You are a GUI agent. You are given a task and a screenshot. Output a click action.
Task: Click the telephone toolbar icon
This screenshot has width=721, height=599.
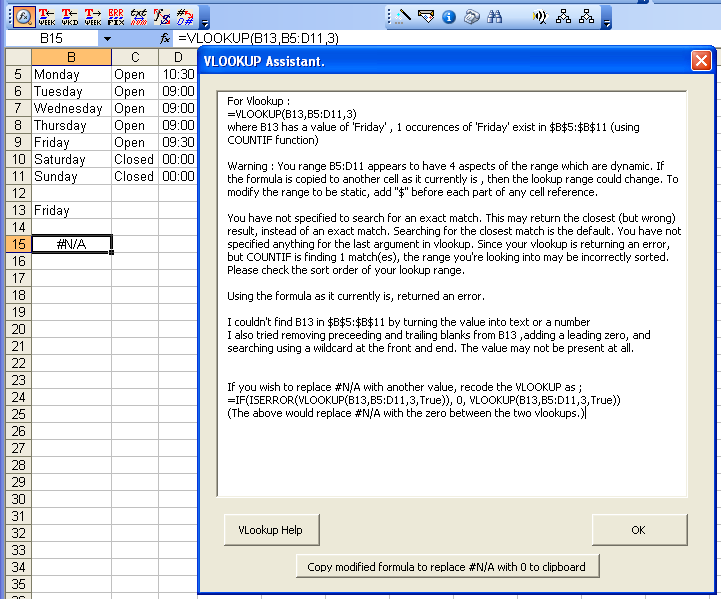471,17
